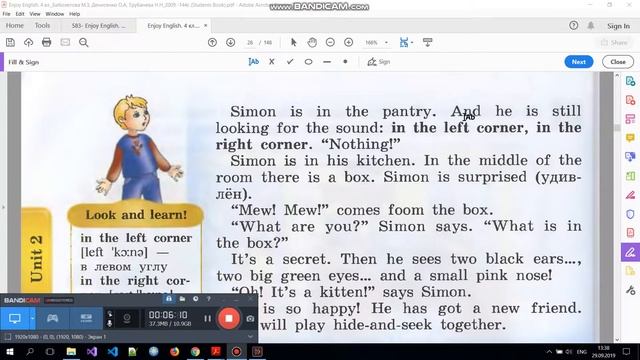The height and width of the screenshot is (360, 640).
Task: Expand Bandicam bottom info chevron
Action: (x=250, y=337)
